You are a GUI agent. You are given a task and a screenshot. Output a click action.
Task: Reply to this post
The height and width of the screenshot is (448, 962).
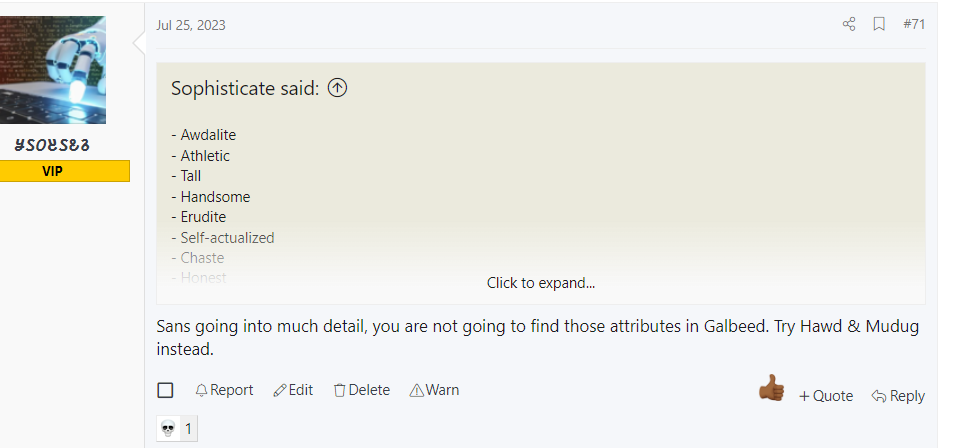tap(898, 396)
